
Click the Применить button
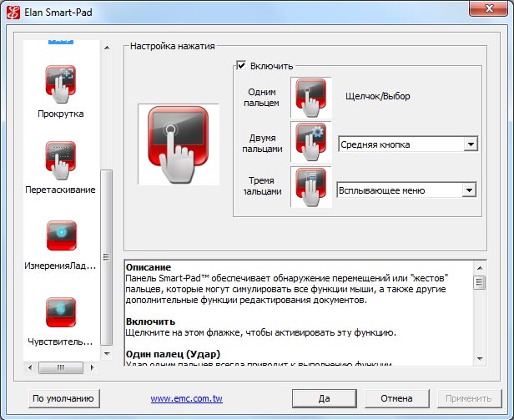[x=469, y=398]
